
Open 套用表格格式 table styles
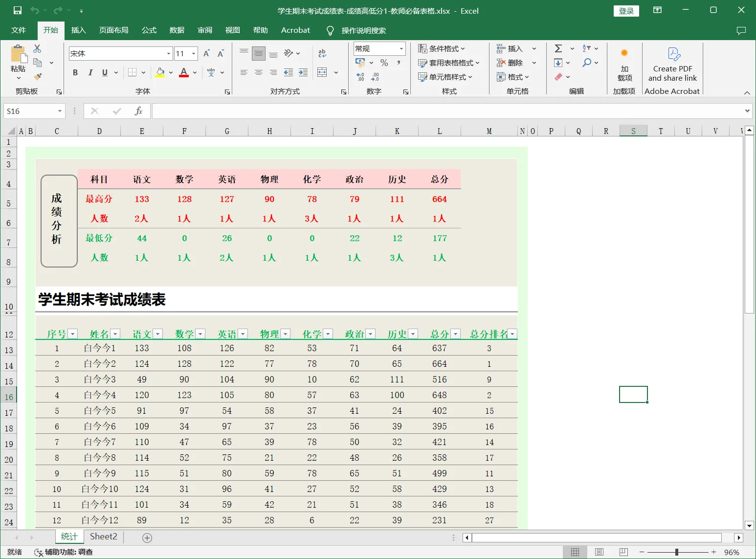[449, 63]
